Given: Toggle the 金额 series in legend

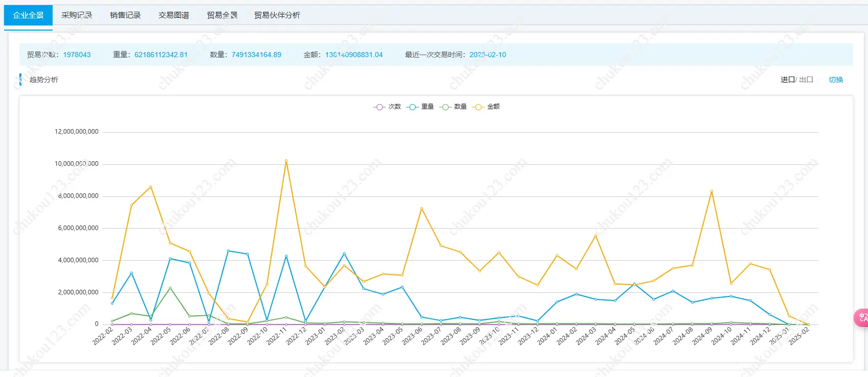Looking at the screenshot, I should 487,107.
